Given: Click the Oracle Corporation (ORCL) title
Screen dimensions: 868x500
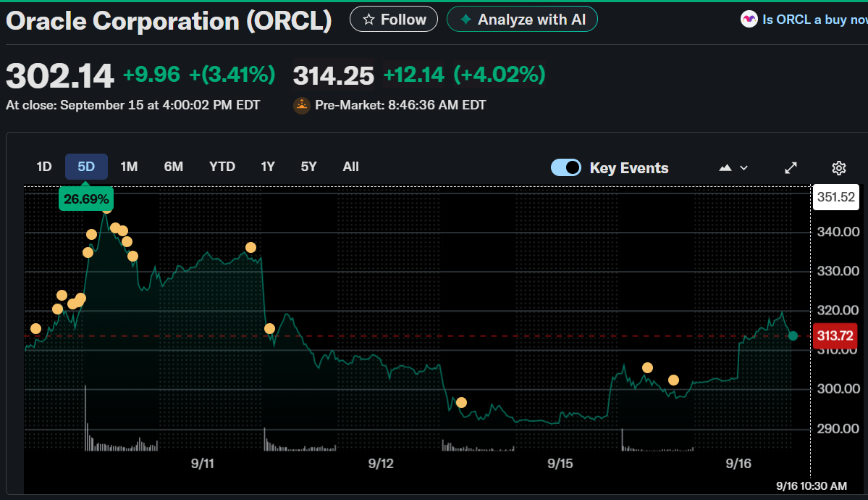Looking at the screenshot, I should click(169, 21).
